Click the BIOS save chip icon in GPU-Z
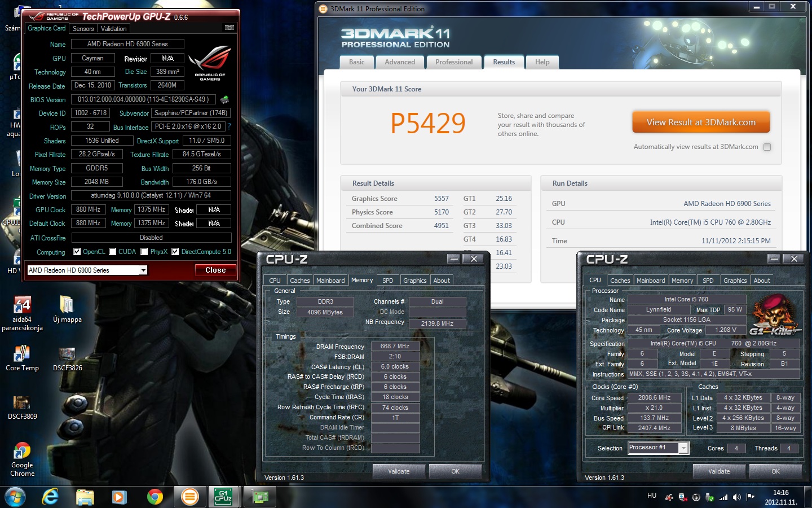This screenshot has height=508, width=812. (224, 99)
